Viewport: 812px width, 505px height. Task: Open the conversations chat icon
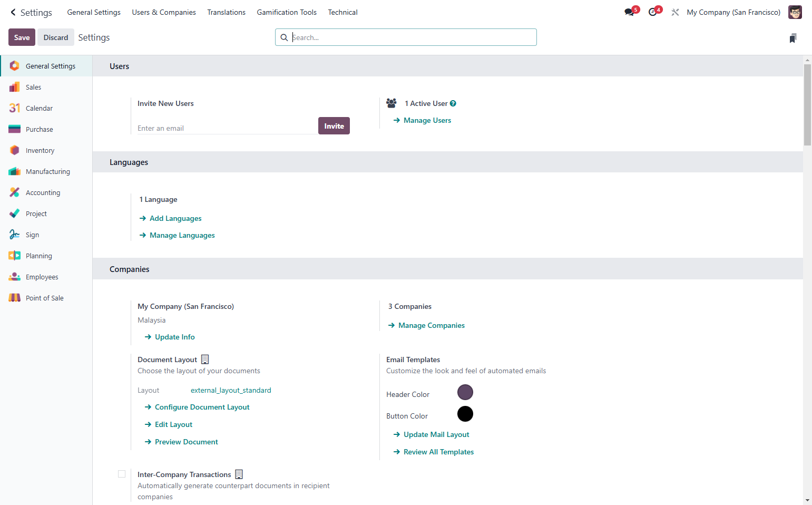[629, 12]
